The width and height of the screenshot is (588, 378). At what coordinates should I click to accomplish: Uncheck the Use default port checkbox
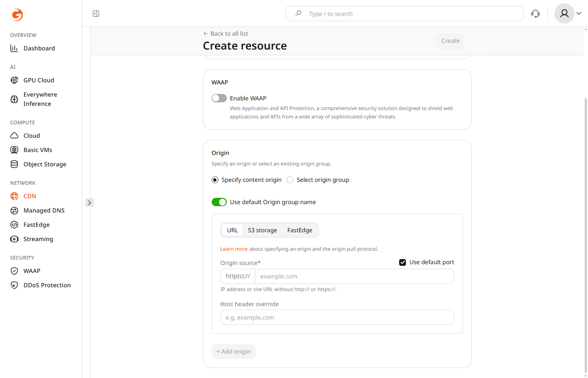click(402, 262)
